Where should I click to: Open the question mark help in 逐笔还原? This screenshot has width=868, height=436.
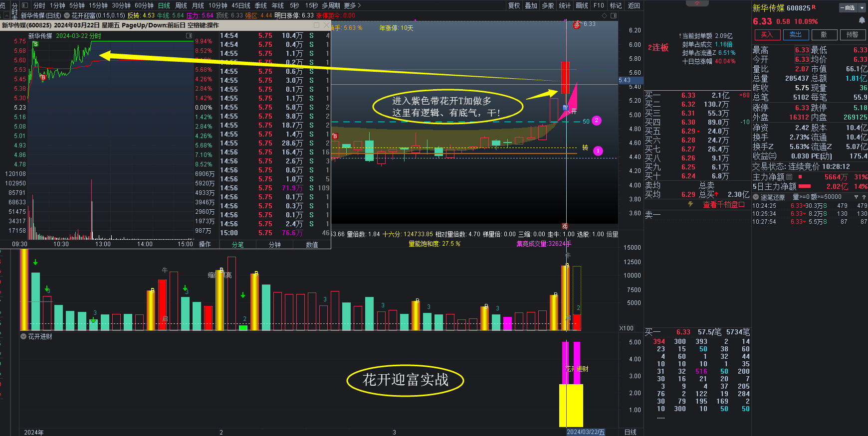click(x=864, y=197)
